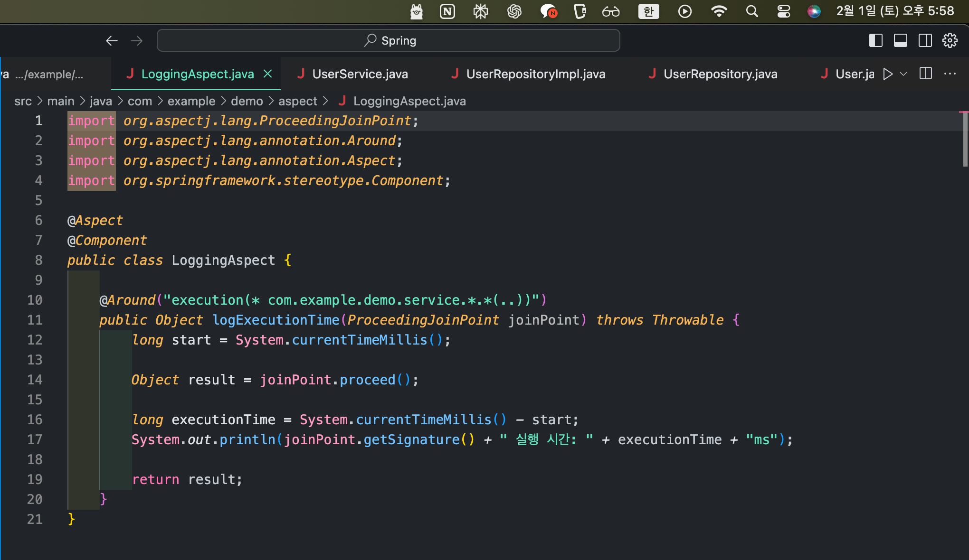Open the customize layout gear icon
The height and width of the screenshot is (560, 969).
coord(950,41)
